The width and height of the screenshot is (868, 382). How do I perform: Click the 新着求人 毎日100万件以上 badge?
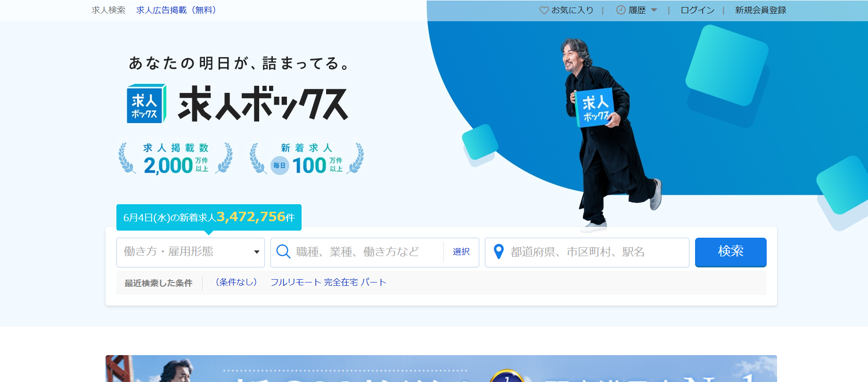click(307, 159)
